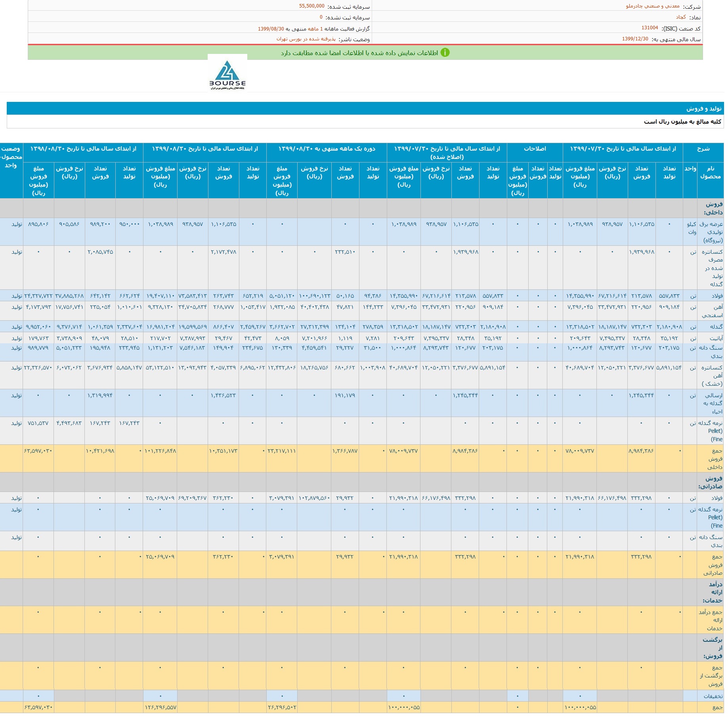Click the cell with value ۲۱۷,۷۰۲
The width and height of the screenshot is (728, 727).
(x=160, y=338)
